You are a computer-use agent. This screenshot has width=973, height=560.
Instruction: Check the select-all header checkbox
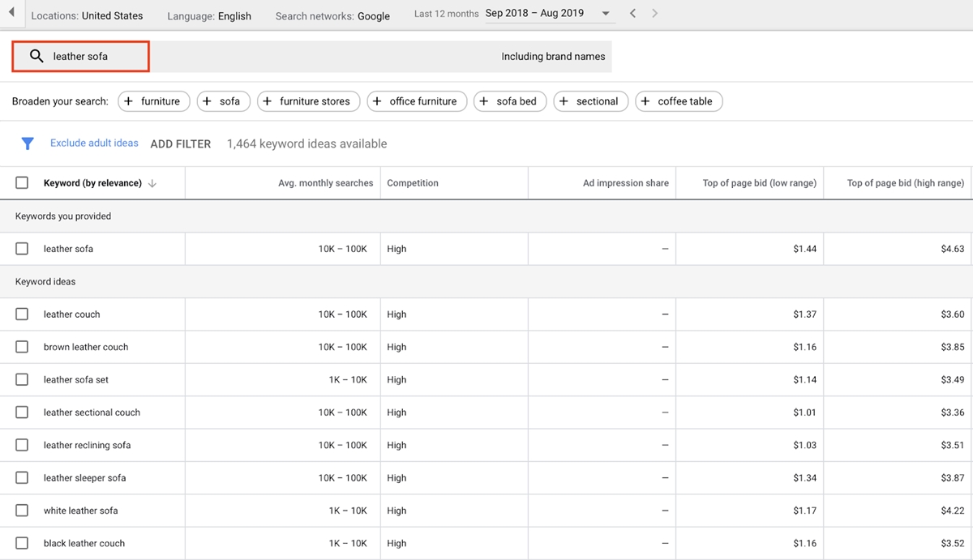click(22, 183)
